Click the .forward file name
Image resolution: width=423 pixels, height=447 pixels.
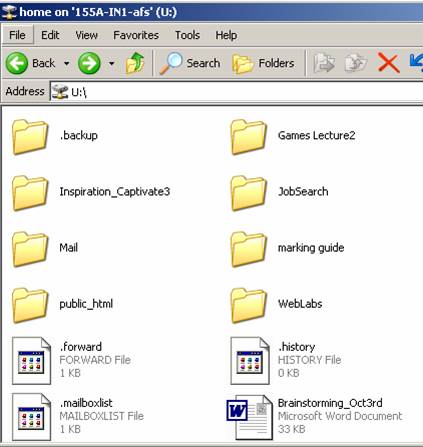[81, 347]
